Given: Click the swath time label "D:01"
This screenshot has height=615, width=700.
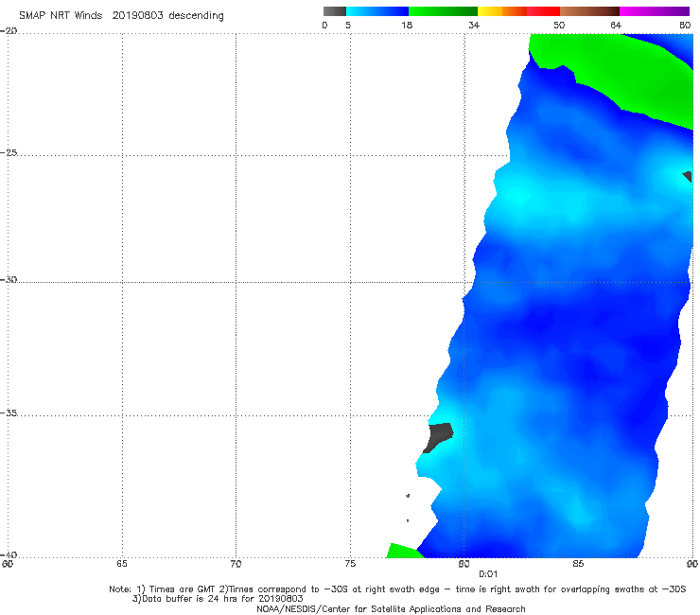Looking at the screenshot, I should point(488,574).
